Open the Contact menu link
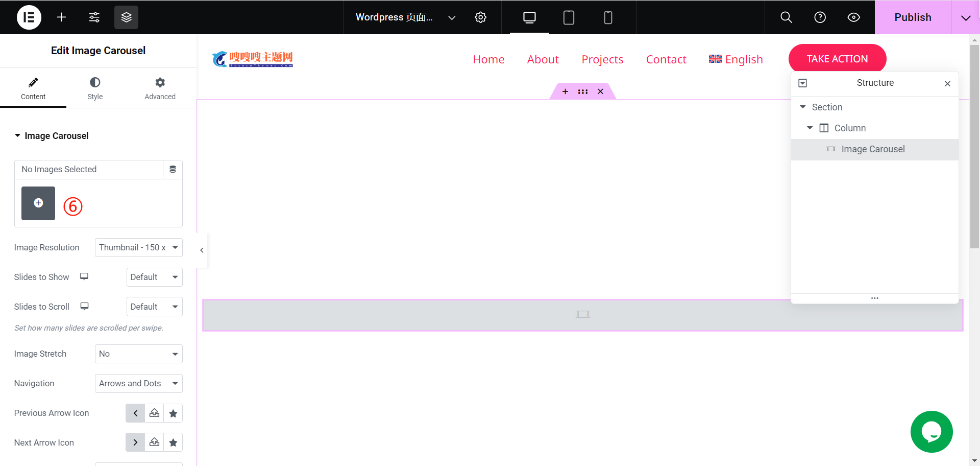 click(x=666, y=59)
